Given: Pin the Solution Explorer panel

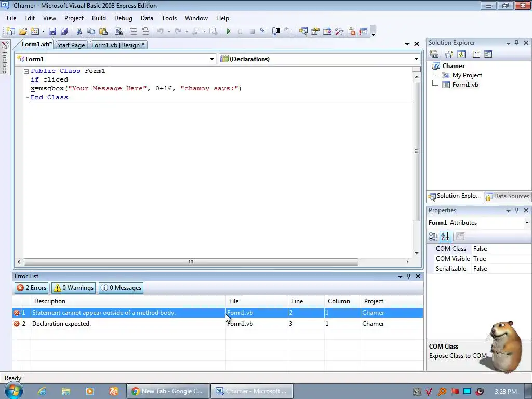Looking at the screenshot, I should 517,43.
